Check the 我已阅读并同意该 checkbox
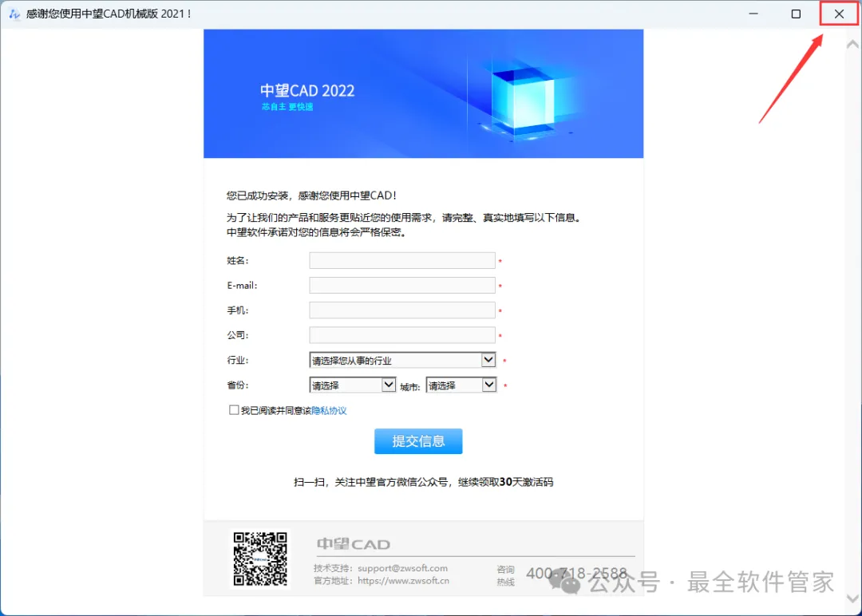 click(234, 410)
